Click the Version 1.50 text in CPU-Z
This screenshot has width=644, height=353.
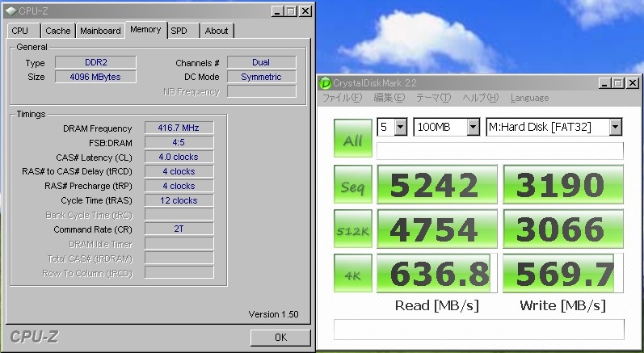pyautogui.click(x=274, y=314)
